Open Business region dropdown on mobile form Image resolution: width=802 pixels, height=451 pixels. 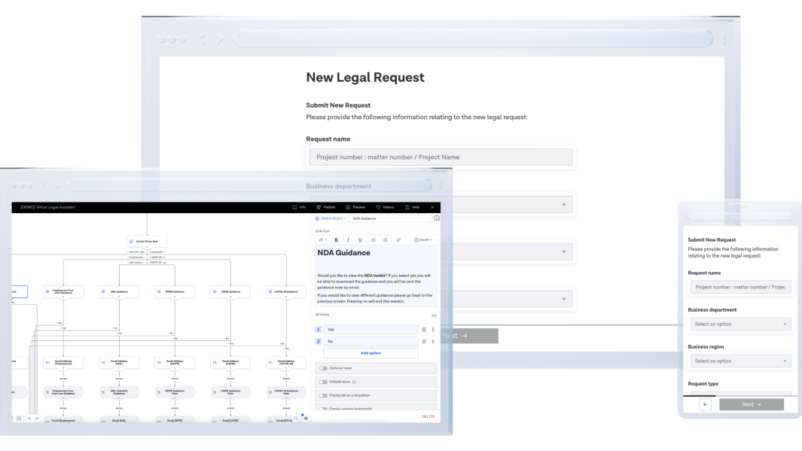click(x=741, y=361)
